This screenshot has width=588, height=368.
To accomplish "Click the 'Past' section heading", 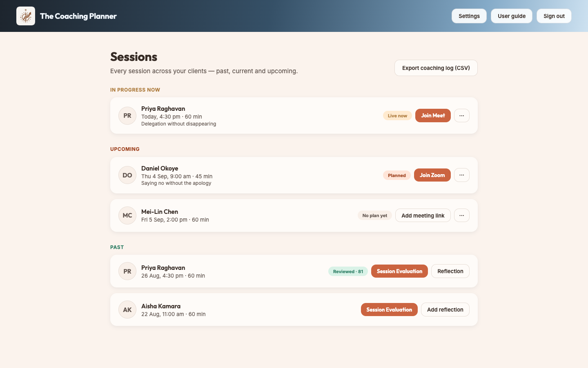I will point(117,247).
